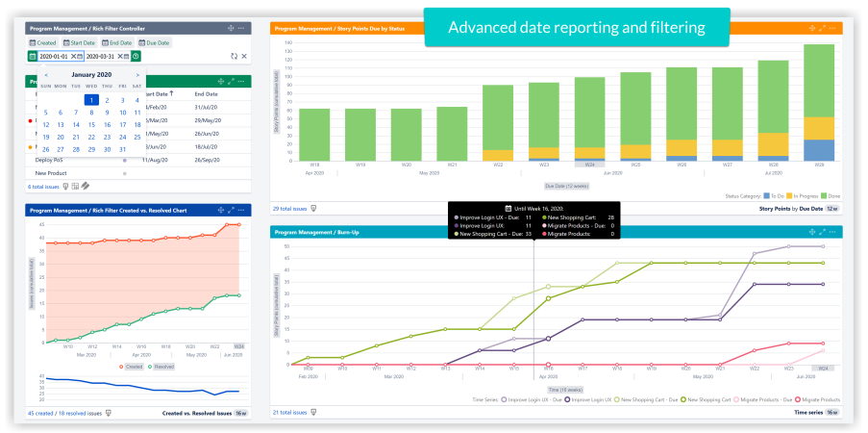Expand Story Points Due by Status gadget fullscreen
The width and height of the screenshot is (868, 433).
point(824,29)
